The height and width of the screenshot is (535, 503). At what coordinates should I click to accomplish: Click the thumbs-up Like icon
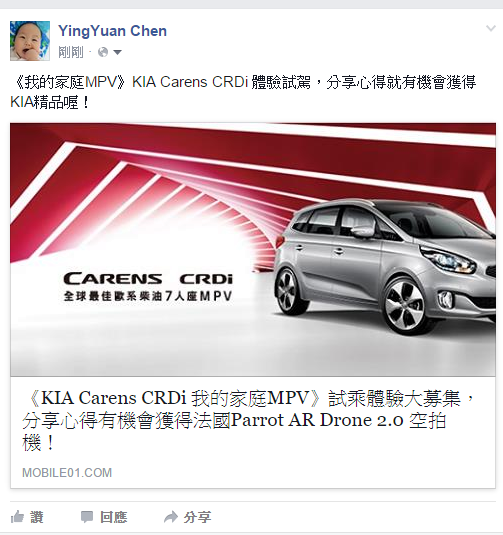pyautogui.click(x=17, y=517)
